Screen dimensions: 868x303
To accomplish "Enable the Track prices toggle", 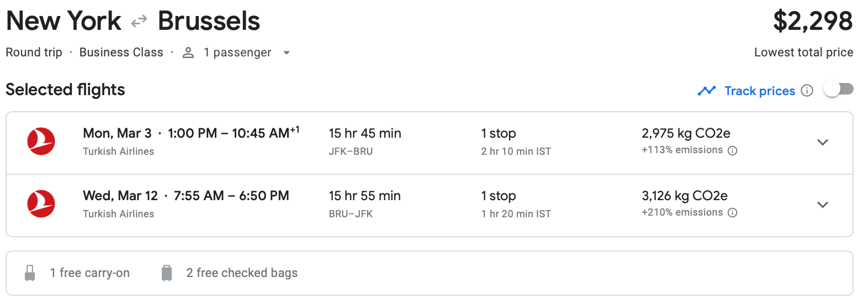I will tap(838, 90).
